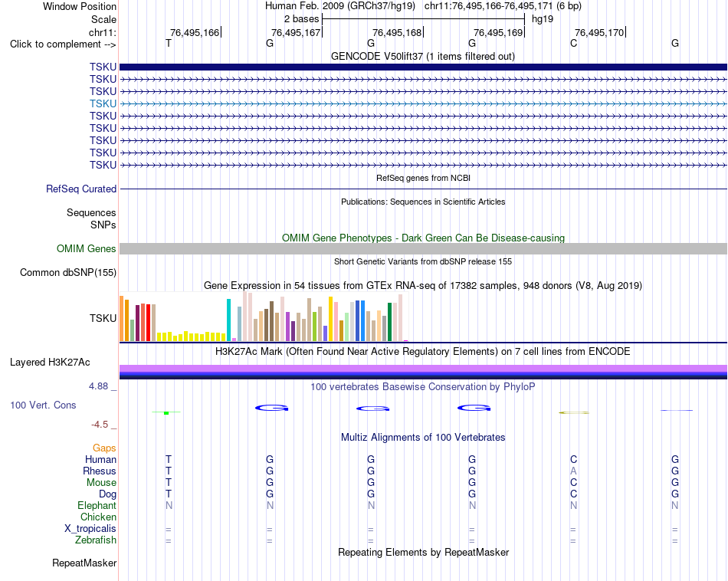Click the GENCODE V50lift37 track title

tap(422, 56)
